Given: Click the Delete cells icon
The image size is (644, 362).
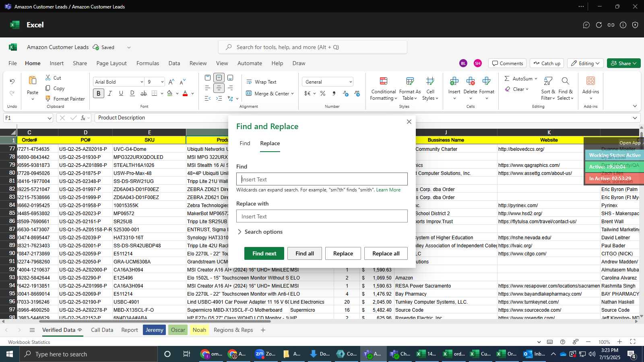Looking at the screenshot, I should point(470,81).
